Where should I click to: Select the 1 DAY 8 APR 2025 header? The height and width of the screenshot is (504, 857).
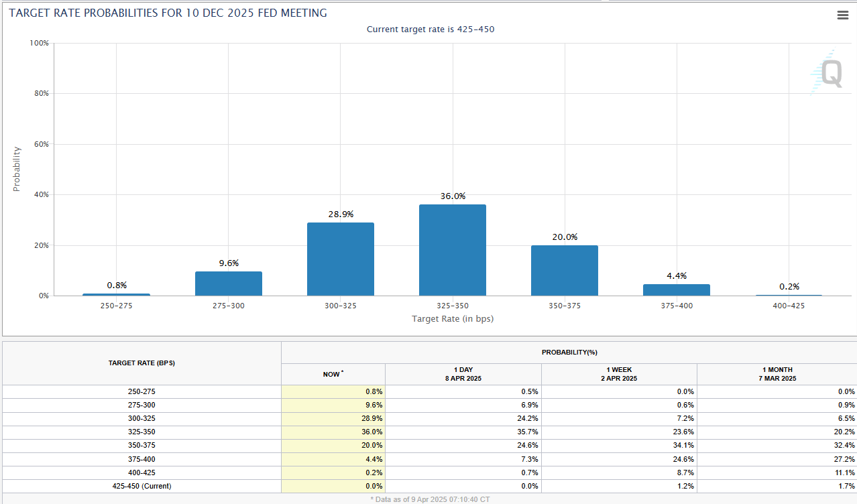[x=463, y=374]
